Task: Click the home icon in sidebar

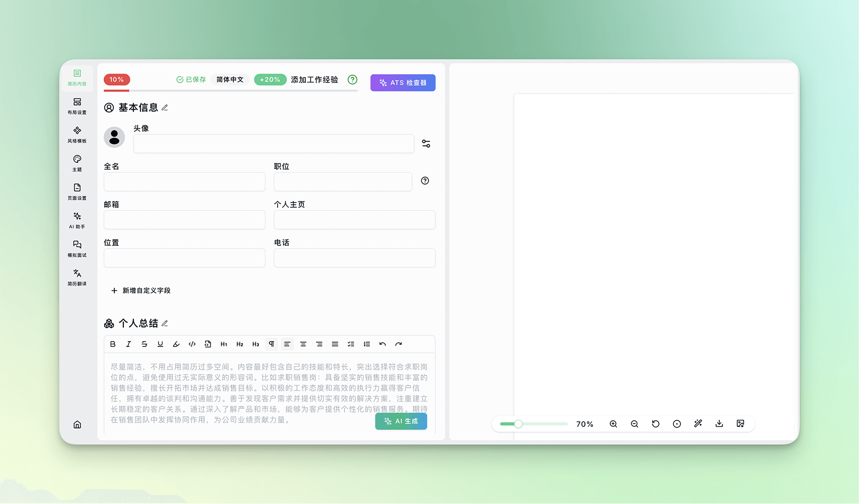Action: (77, 425)
